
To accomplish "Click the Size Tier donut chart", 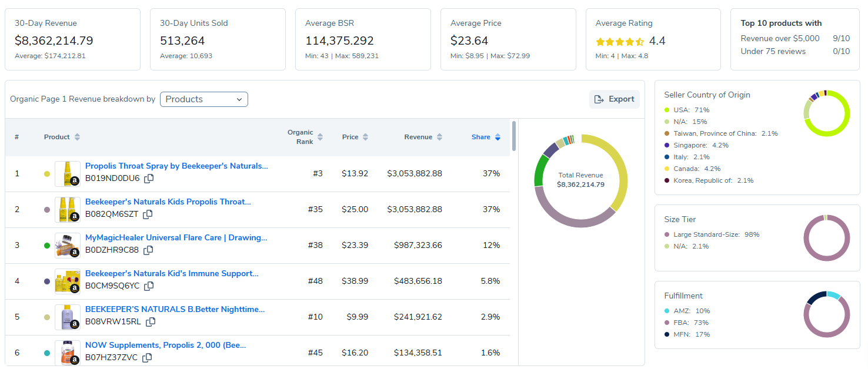I will tap(826, 238).
